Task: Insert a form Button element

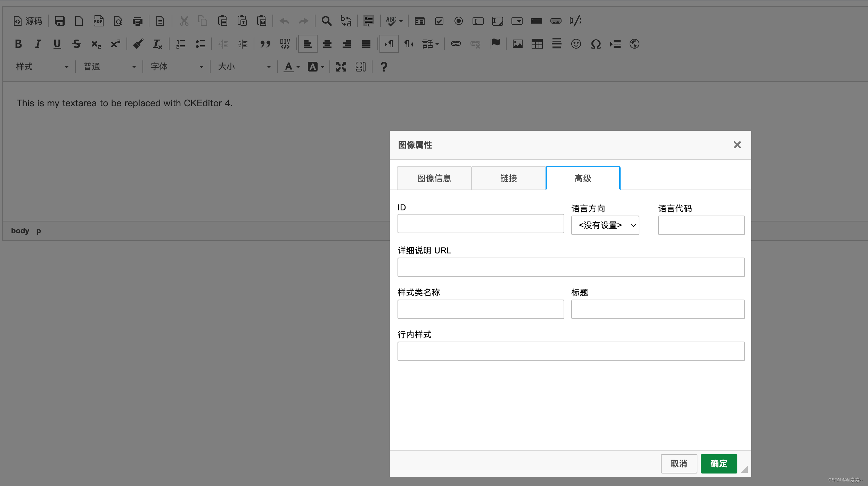Action: 537,21
